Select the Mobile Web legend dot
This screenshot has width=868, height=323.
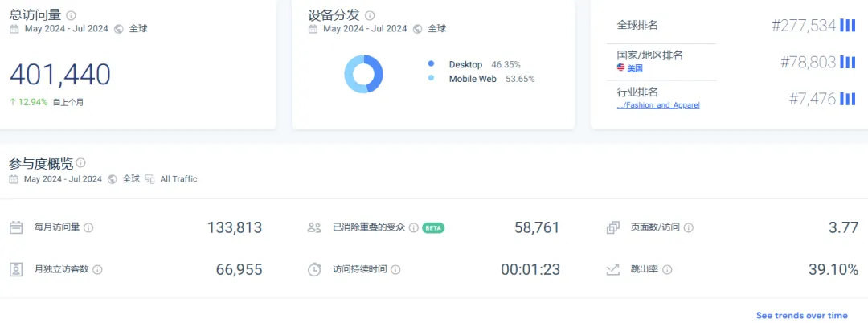[432, 79]
